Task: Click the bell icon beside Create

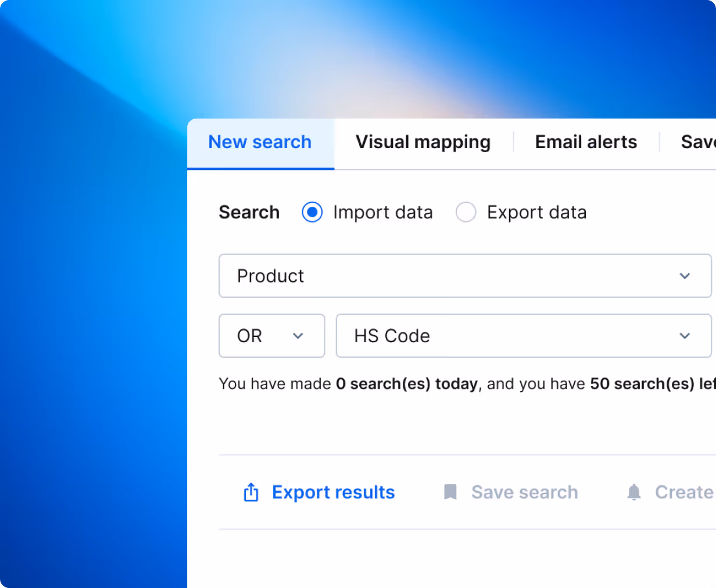Action: coord(633,492)
